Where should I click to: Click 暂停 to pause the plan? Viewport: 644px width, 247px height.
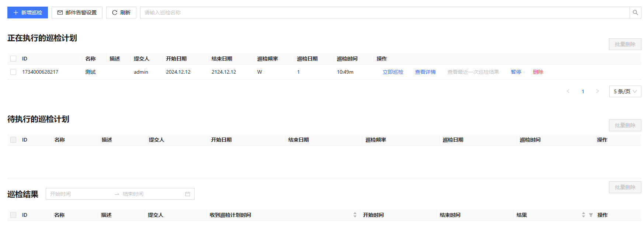(x=516, y=72)
